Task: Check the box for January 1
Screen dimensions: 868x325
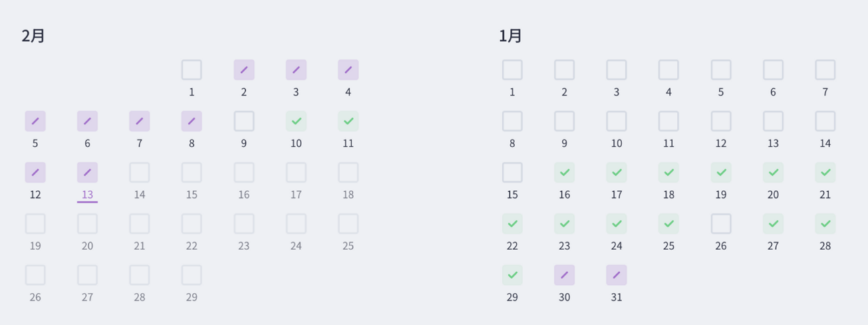Action: tap(513, 70)
